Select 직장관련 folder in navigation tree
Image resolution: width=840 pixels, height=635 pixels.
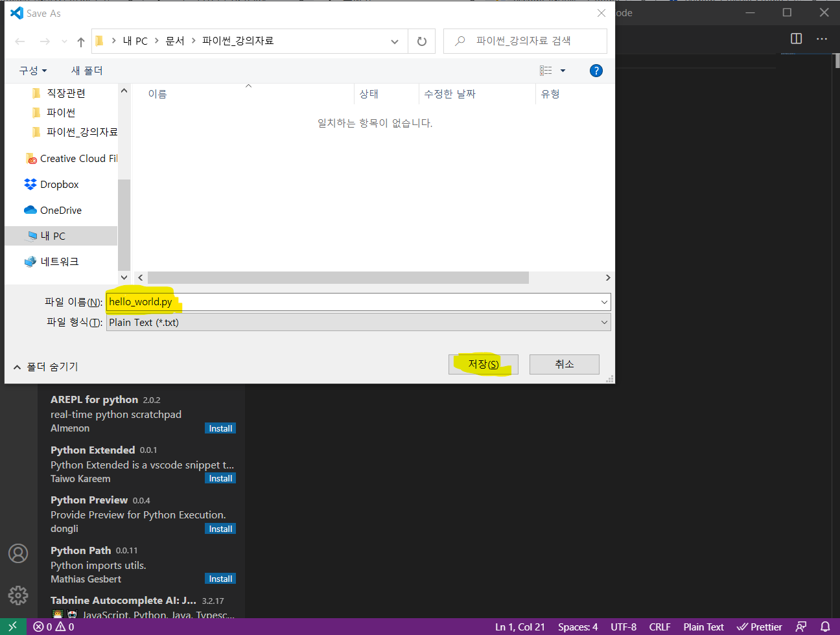click(66, 93)
